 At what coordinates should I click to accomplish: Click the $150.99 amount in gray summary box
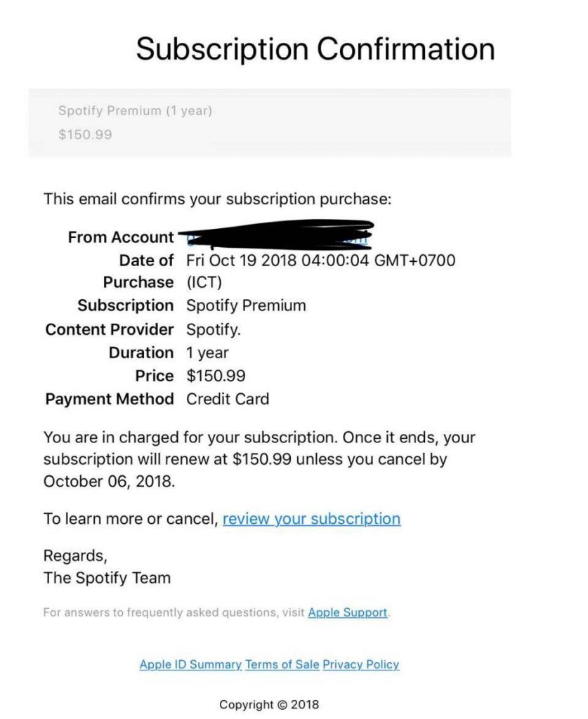(85, 134)
